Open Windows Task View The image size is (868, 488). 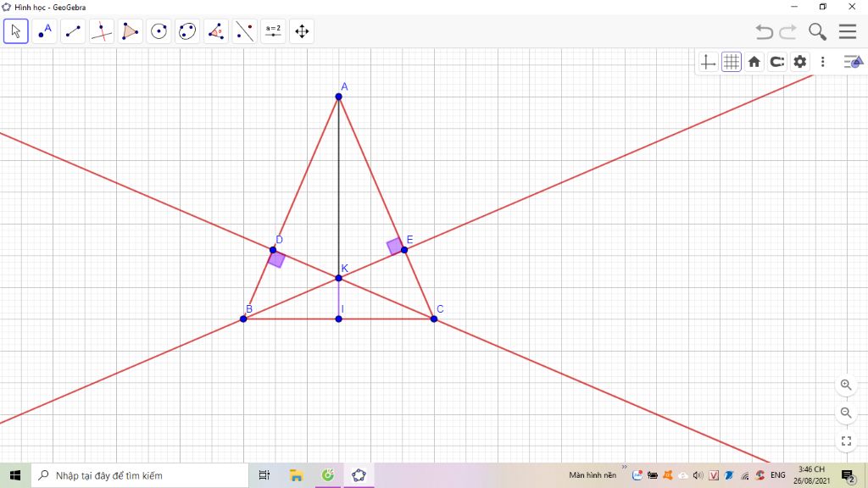(x=264, y=475)
